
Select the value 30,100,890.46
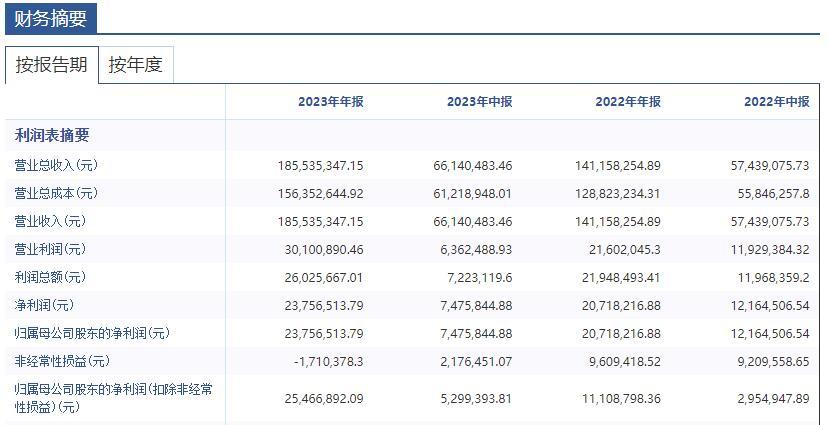(x=324, y=250)
